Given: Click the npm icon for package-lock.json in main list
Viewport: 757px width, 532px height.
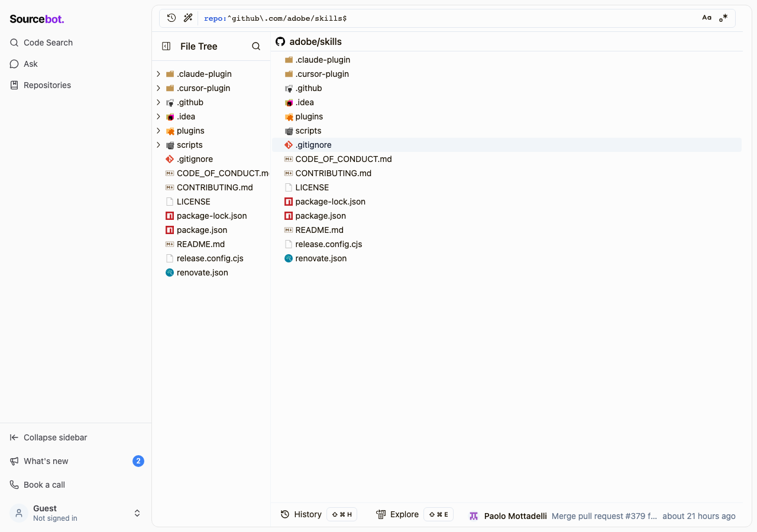Looking at the screenshot, I should [289, 202].
